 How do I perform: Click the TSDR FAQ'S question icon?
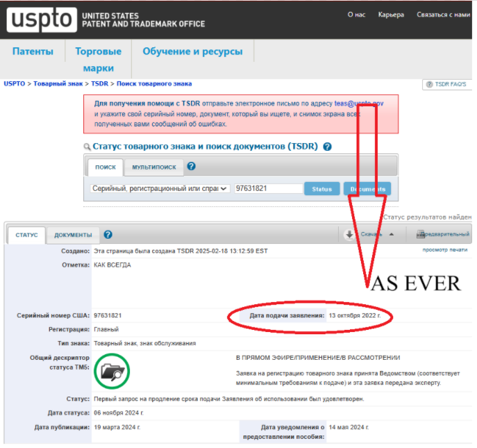coord(429,84)
